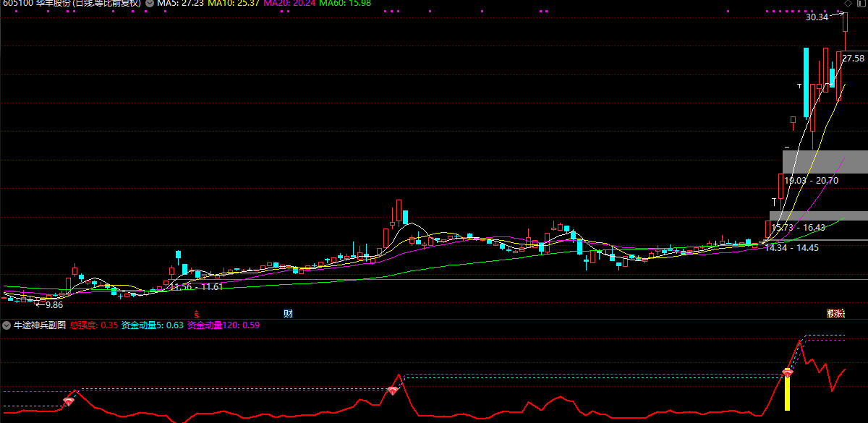Image resolution: width=868 pixels, height=423 pixels.
Task: Click red diamond signal above the yellow bar
Action: (788, 373)
